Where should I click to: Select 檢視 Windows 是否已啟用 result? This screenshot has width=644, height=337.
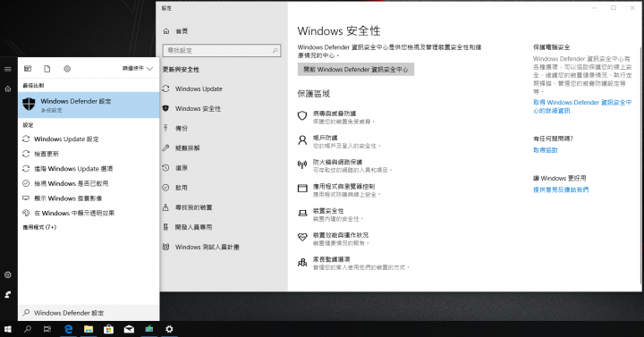[x=89, y=183]
